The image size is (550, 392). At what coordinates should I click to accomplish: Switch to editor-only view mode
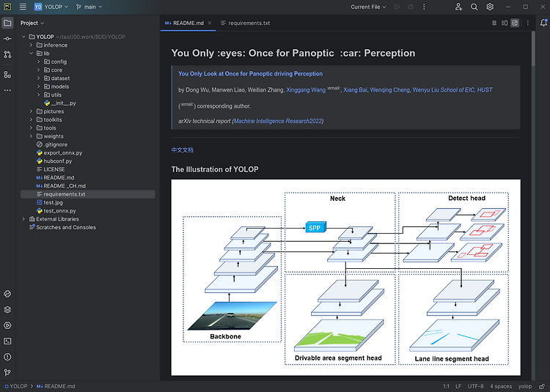(x=494, y=23)
